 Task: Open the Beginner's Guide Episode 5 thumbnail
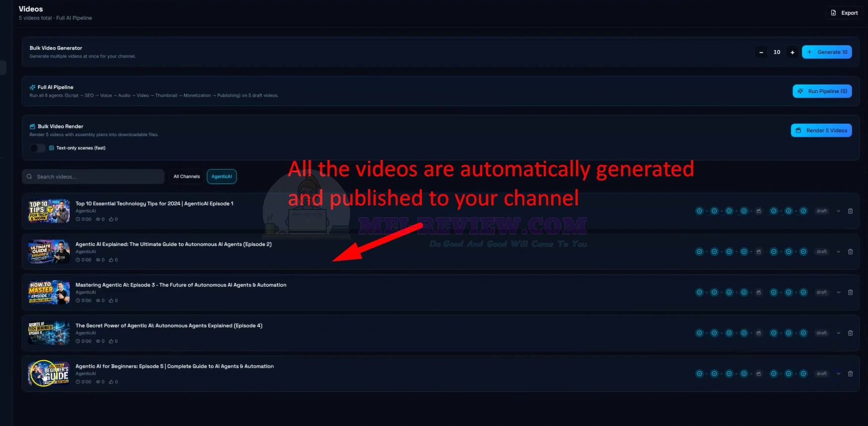[x=49, y=374]
